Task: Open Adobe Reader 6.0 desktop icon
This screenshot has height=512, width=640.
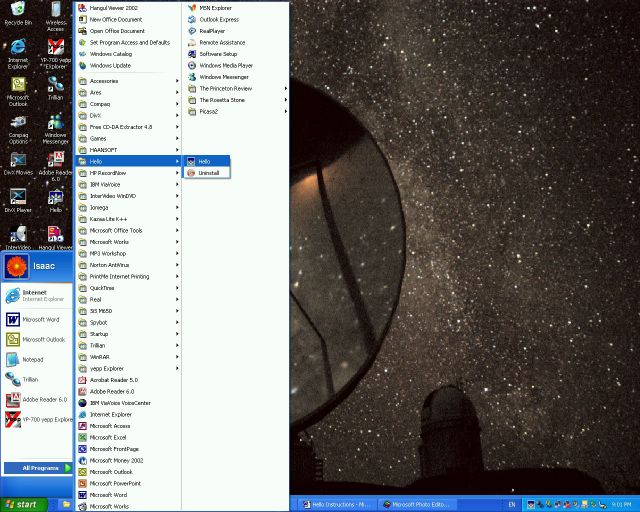Action: click(x=56, y=167)
